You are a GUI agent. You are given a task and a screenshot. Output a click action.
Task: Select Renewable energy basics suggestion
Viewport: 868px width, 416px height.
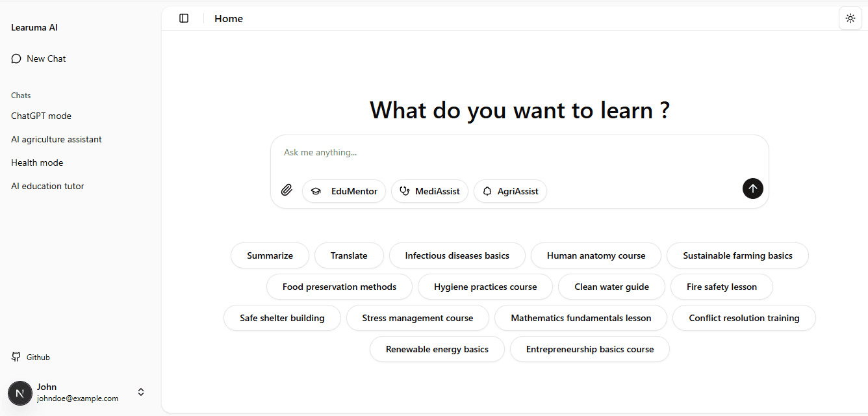437,349
